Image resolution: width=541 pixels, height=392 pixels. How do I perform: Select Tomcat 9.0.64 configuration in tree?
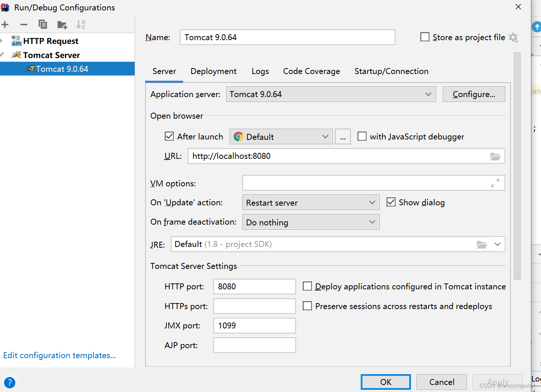tap(67, 69)
